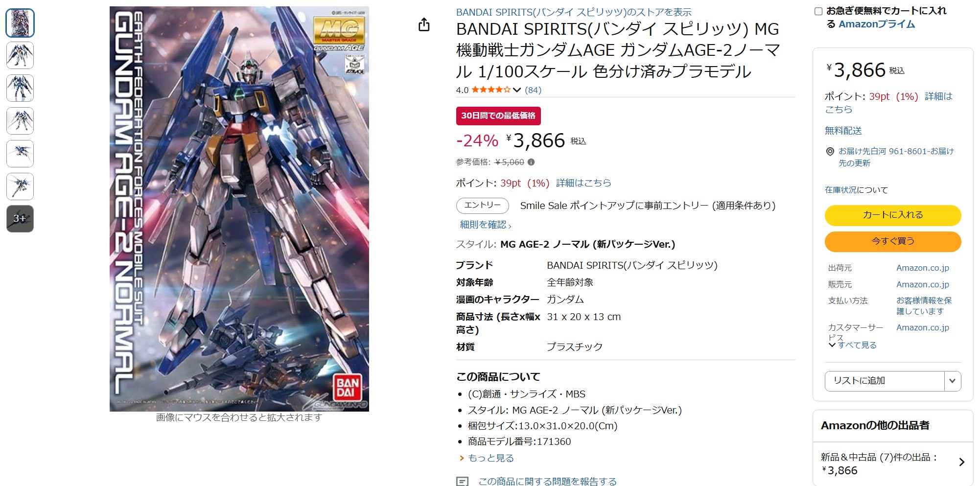Image resolution: width=980 pixels, height=486 pixels.
Task: Click the info icon next to 参考価格
Action: 531,162
